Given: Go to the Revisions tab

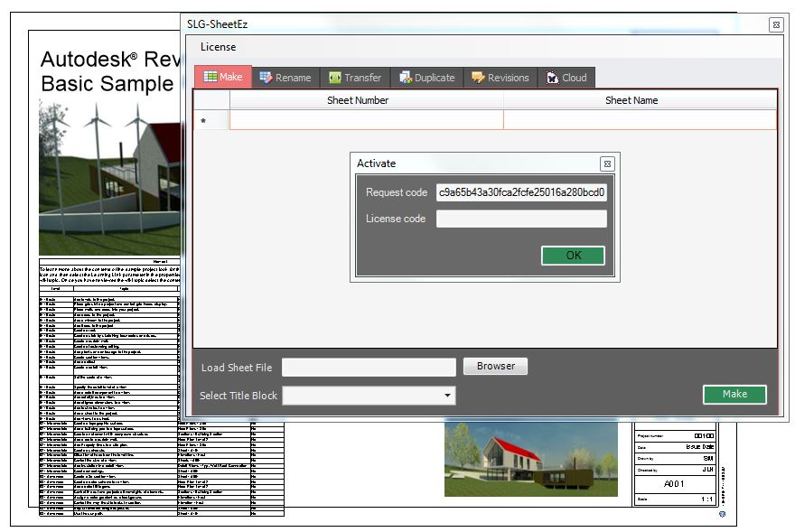Looking at the screenshot, I should (500, 78).
